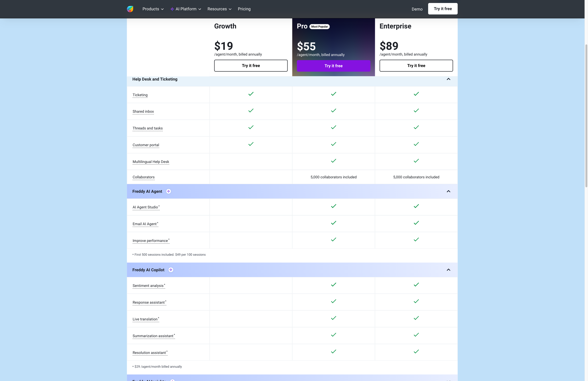Click the Customer portal feature label
The height and width of the screenshot is (381, 588).
(146, 145)
